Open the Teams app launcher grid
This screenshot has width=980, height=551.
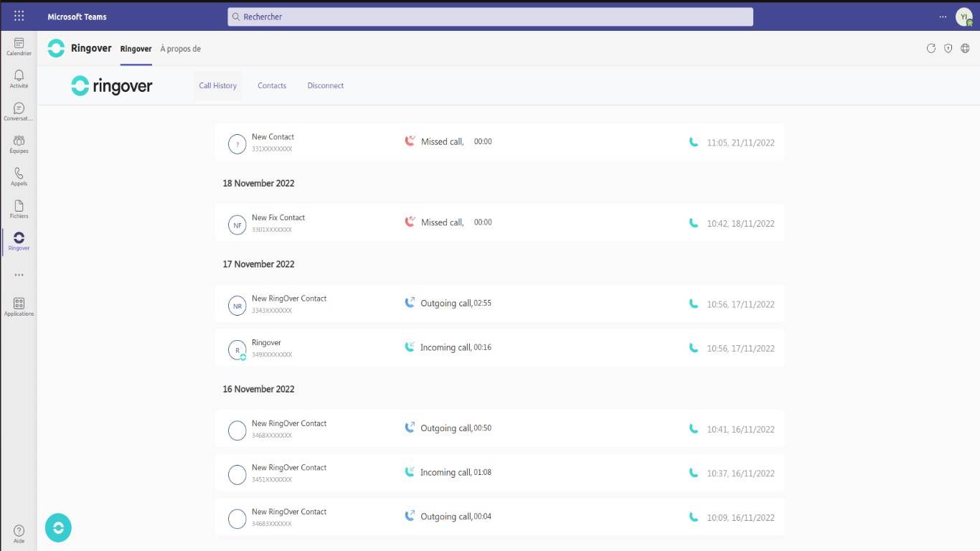[x=19, y=16]
